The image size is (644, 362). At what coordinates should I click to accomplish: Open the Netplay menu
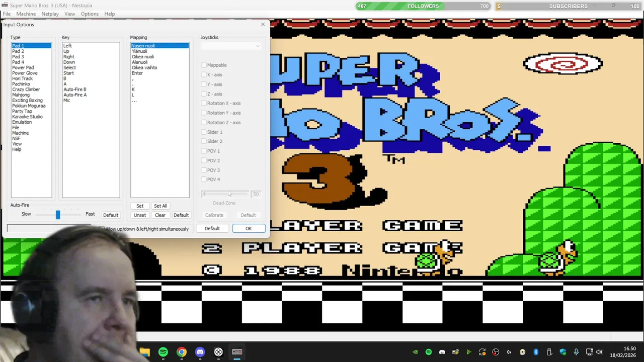point(50,14)
